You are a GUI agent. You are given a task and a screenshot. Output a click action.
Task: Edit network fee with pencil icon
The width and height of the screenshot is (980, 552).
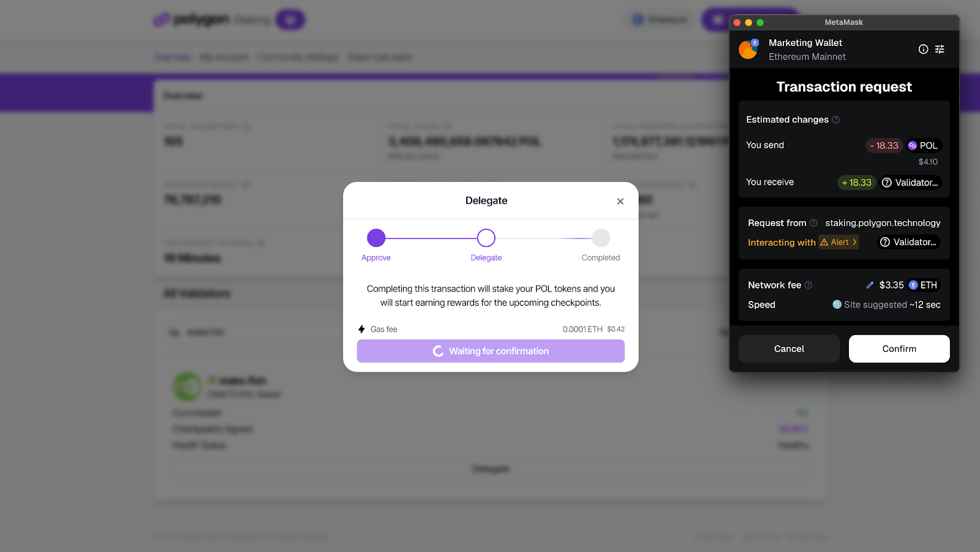tap(870, 285)
